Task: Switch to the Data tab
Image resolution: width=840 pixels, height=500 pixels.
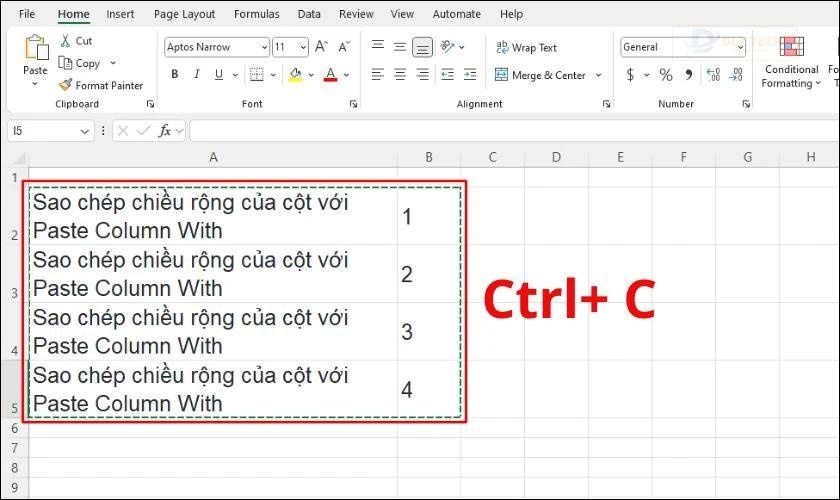Action: coord(309,14)
